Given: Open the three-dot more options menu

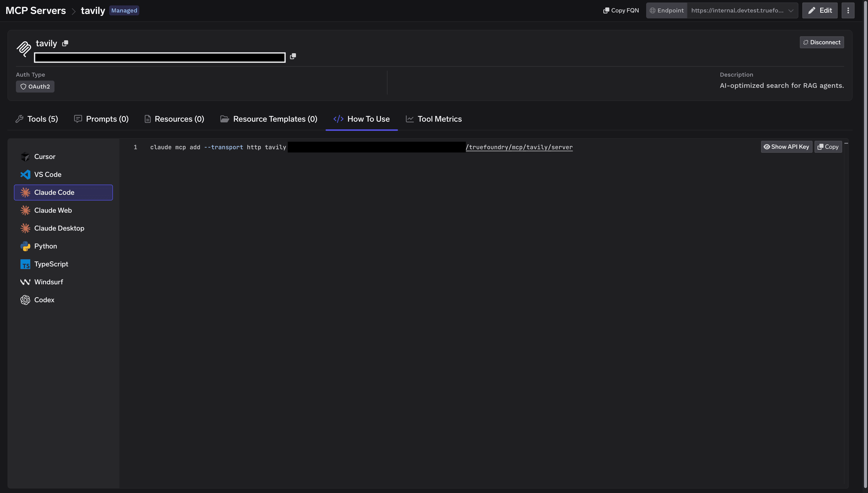Looking at the screenshot, I should point(848,10).
